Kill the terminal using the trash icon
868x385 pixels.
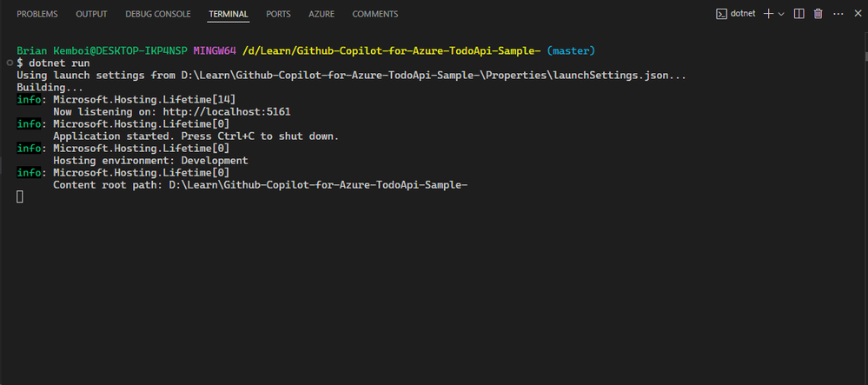[818, 14]
